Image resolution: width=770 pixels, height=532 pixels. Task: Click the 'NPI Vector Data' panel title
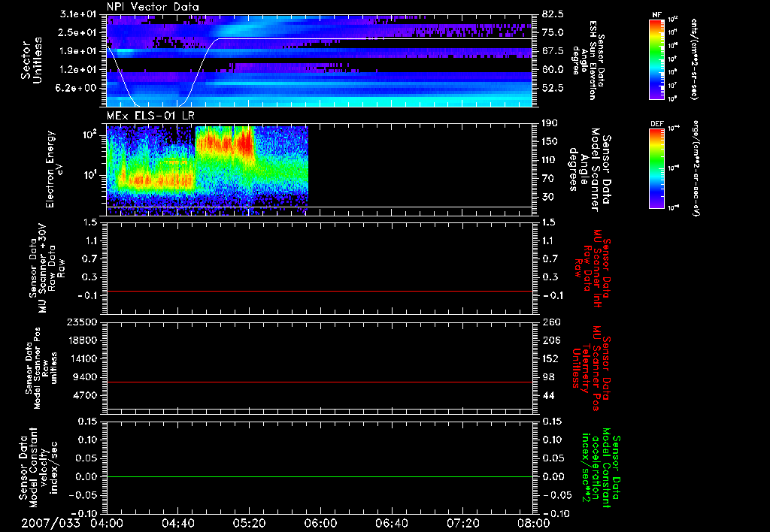pyautogui.click(x=153, y=7)
